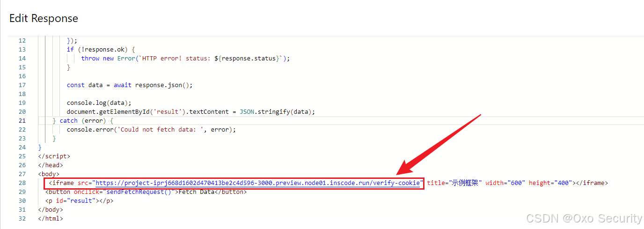Click line number 14 in the gutter
The image size is (644, 229).
pos(22,59)
